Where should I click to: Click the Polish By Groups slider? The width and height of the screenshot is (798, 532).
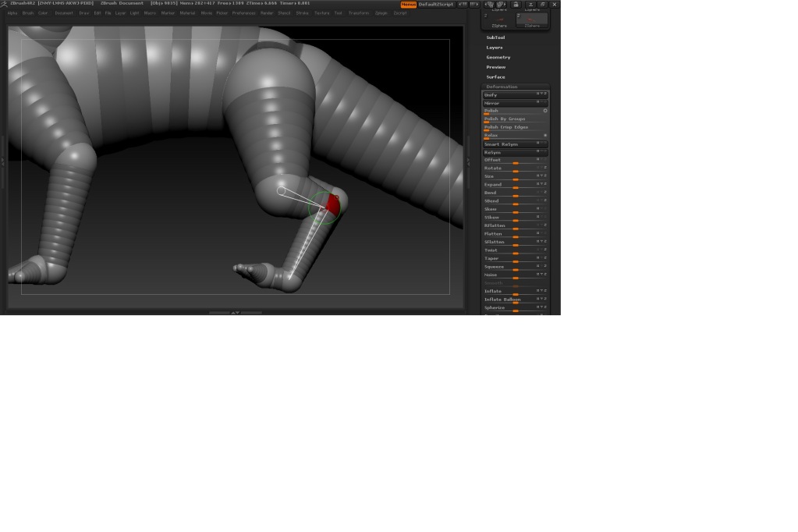(515, 119)
